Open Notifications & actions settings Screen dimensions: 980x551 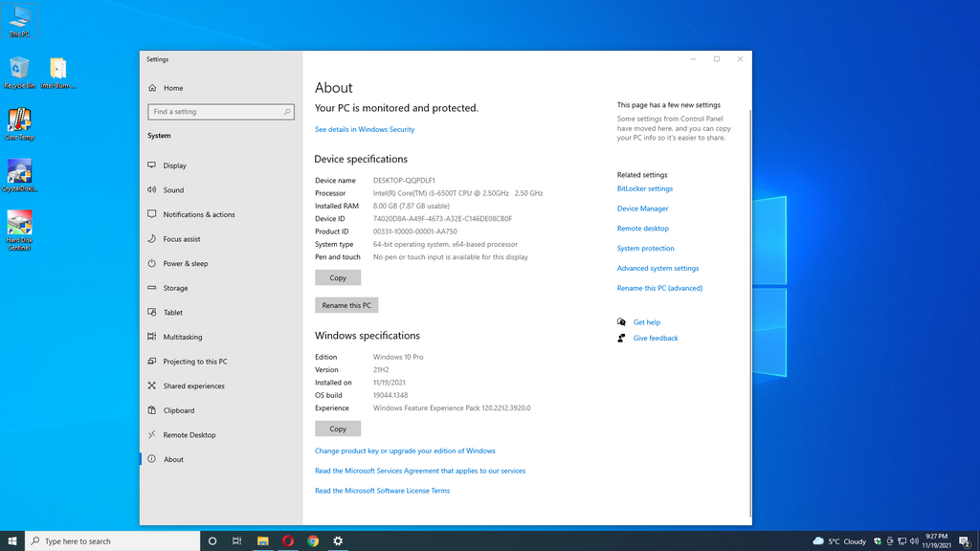click(x=198, y=214)
